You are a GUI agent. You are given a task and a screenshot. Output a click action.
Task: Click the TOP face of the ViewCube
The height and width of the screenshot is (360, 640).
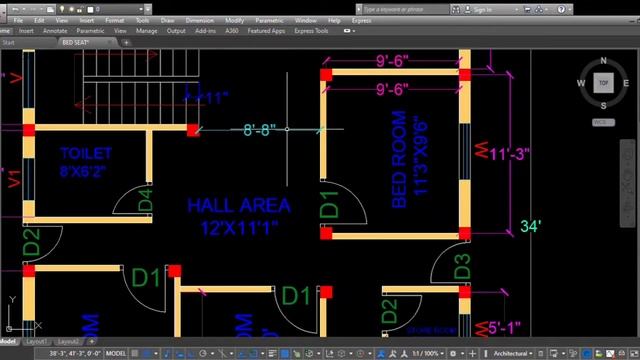603,83
